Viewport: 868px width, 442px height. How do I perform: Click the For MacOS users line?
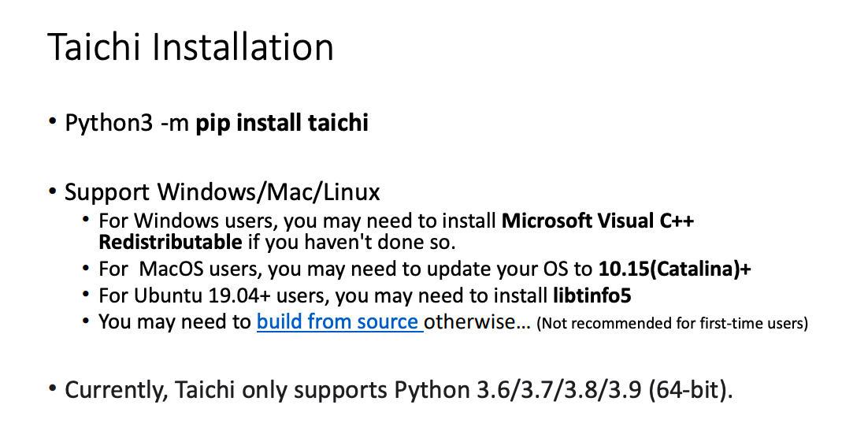(425, 269)
